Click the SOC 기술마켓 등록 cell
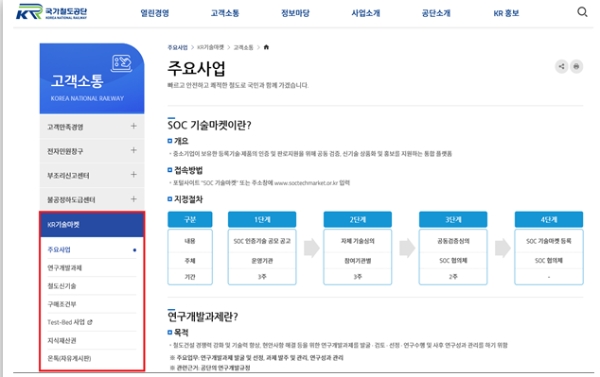The width and height of the screenshot is (600, 377). coord(549,241)
